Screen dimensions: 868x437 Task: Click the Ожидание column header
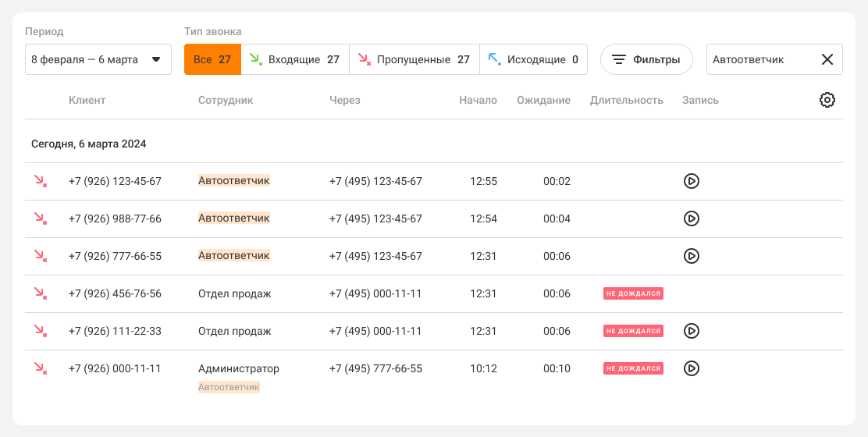(x=543, y=100)
